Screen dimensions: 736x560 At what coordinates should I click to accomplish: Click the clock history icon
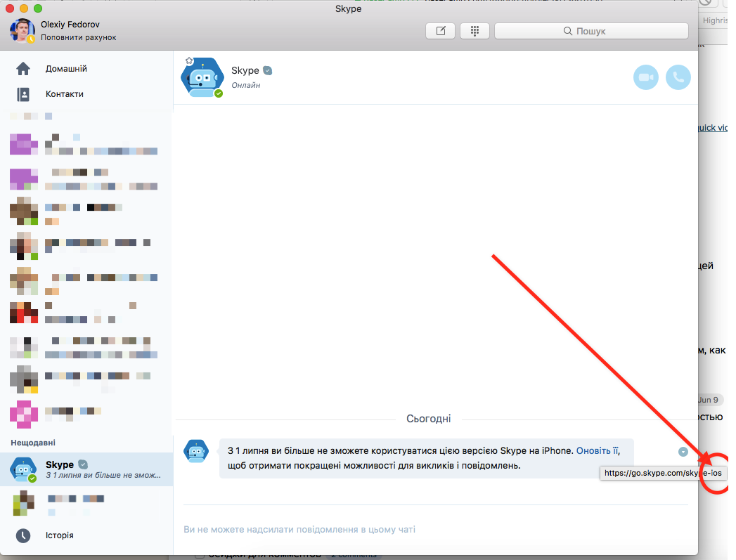pyautogui.click(x=23, y=535)
